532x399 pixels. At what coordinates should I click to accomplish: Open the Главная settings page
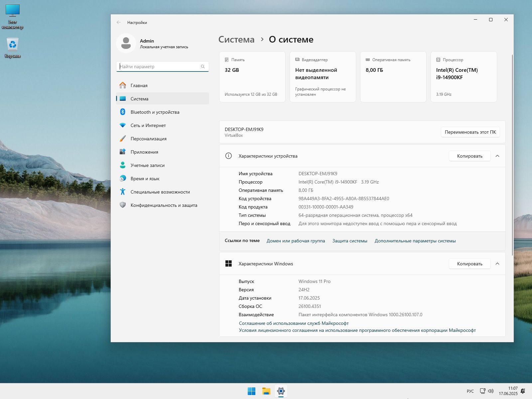(x=163, y=85)
